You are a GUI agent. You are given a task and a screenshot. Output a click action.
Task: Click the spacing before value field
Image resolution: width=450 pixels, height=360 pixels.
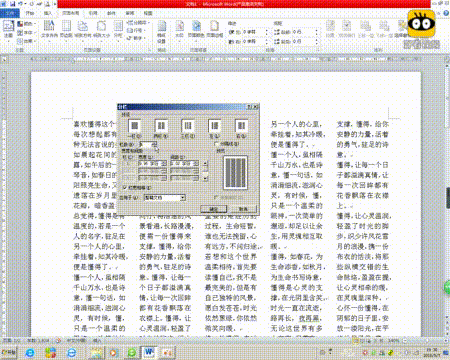(304, 32)
